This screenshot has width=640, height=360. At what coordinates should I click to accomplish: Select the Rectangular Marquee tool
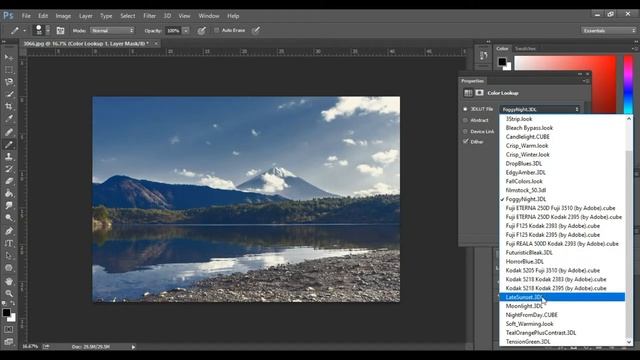9,70
